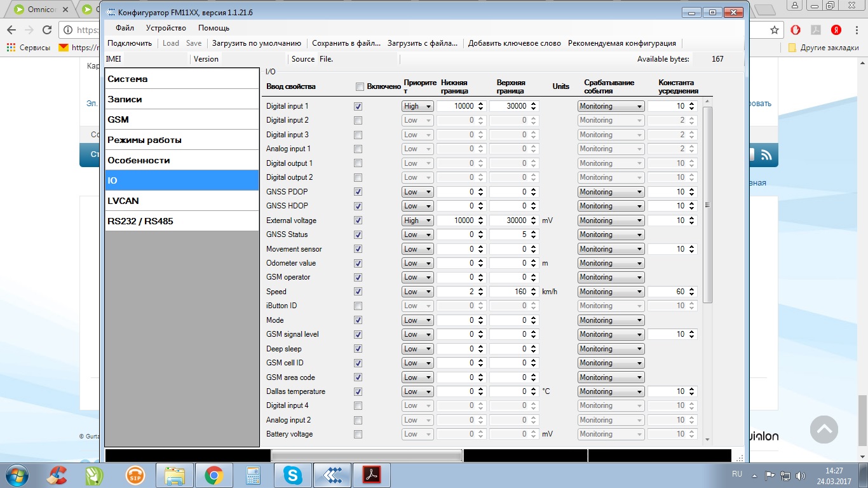
Task: Open priority dropdown for External voltage
Action: pyautogui.click(x=417, y=220)
